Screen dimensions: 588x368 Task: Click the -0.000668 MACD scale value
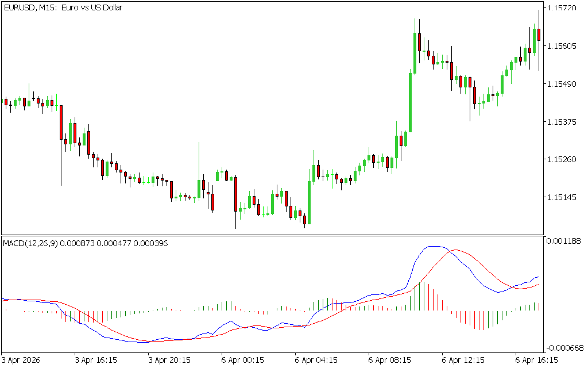coord(566,347)
